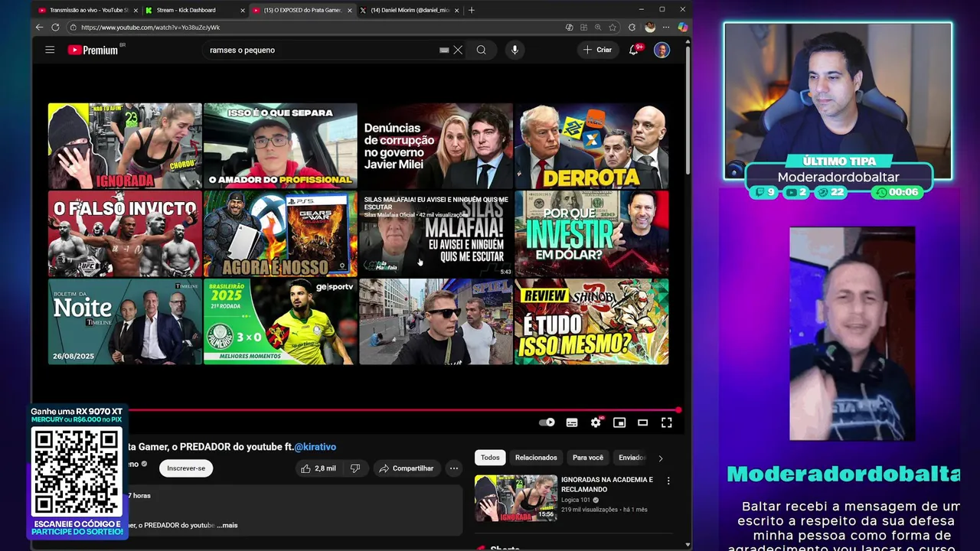Open player settings gear
Image resolution: width=980 pixels, height=551 pixels.
[596, 422]
